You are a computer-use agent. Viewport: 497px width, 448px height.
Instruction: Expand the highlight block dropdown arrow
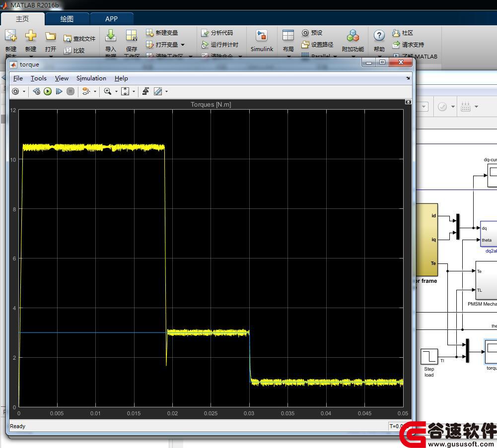[x=95, y=92]
